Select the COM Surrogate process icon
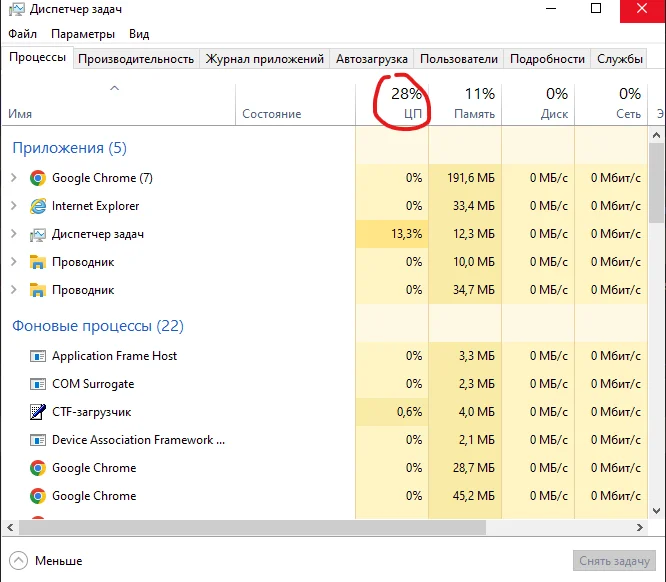Image resolution: width=666 pixels, height=582 pixels. (x=38, y=384)
